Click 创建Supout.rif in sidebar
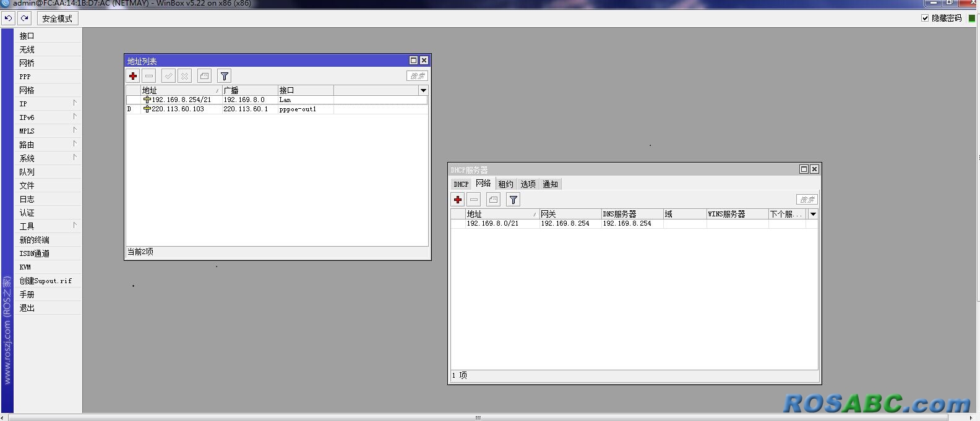The height and width of the screenshot is (421, 980). coord(48,281)
